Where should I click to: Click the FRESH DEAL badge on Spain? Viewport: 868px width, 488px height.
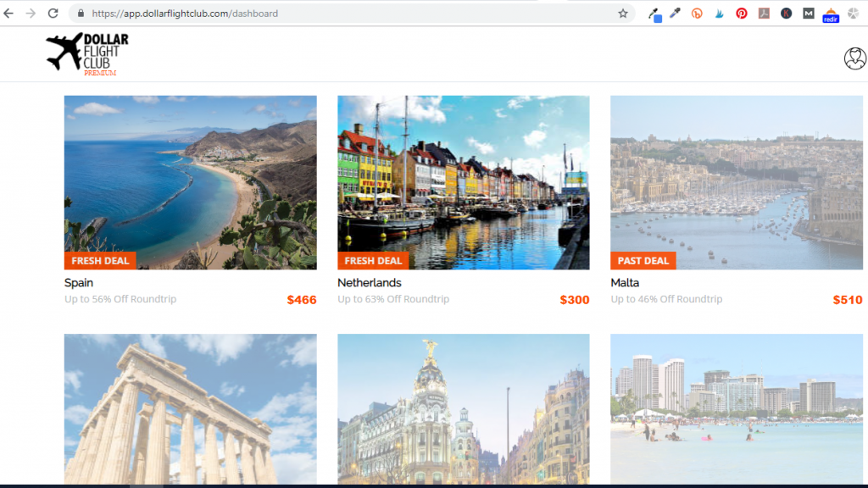click(x=100, y=261)
